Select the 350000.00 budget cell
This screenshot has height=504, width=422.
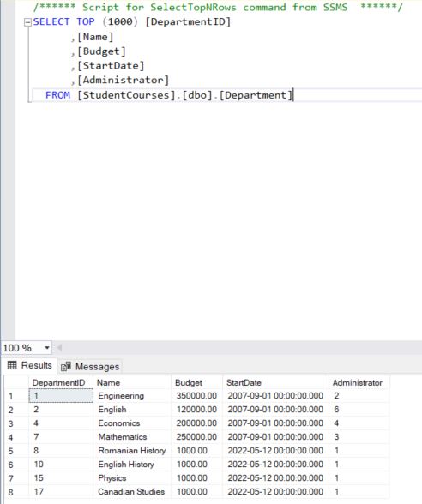coord(197,396)
